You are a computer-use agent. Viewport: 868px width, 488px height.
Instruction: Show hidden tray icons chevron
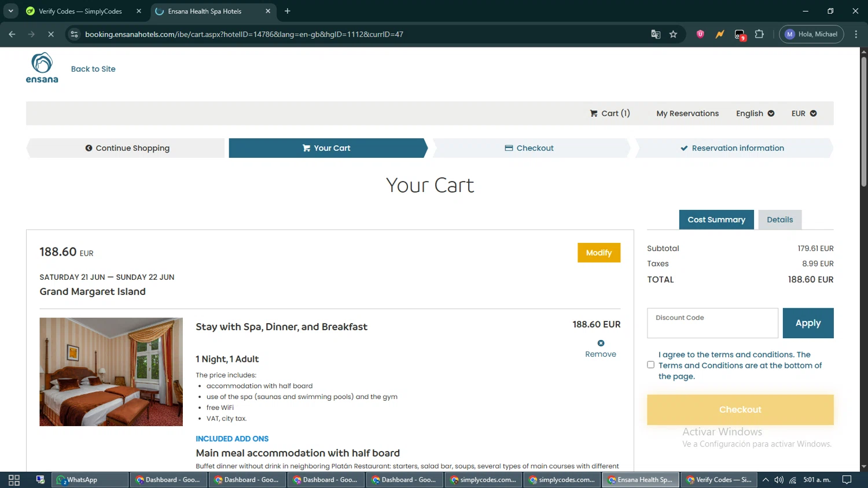tap(766, 480)
